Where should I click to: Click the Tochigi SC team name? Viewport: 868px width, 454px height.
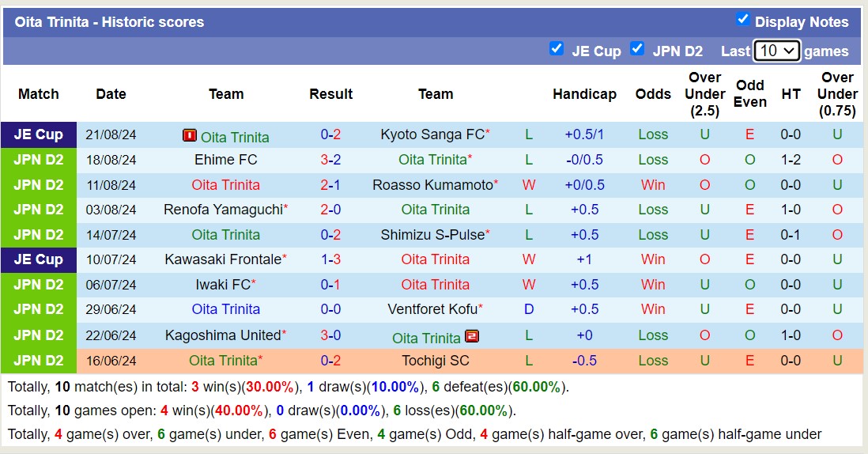[436, 361]
